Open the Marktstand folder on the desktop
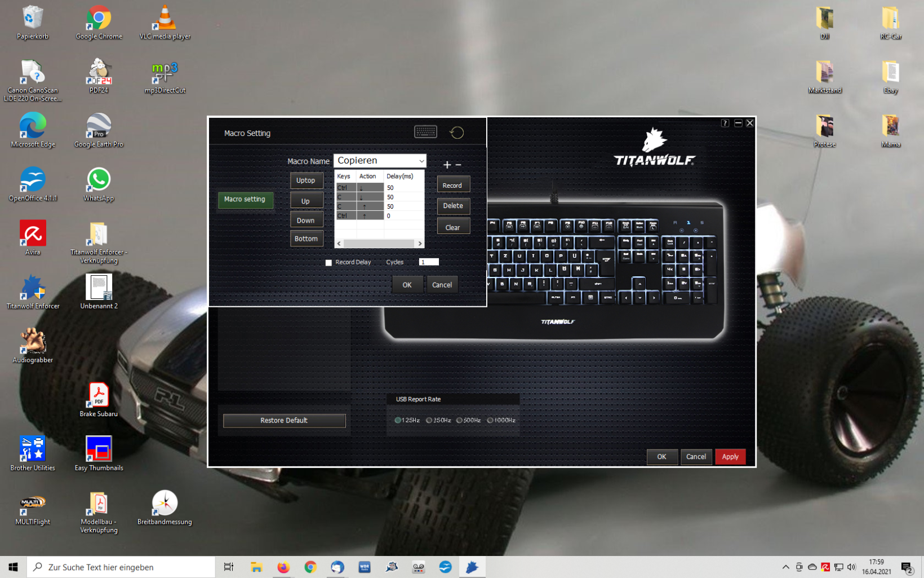924x578 pixels. point(825,76)
